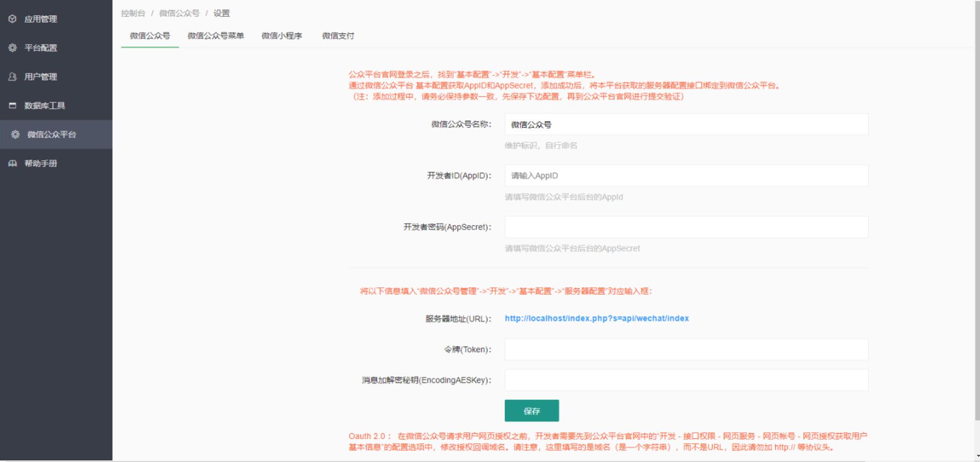Focus the 令牌 Token input field
The height and width of the screenshot is (462, 980).
tap(686, 350)
